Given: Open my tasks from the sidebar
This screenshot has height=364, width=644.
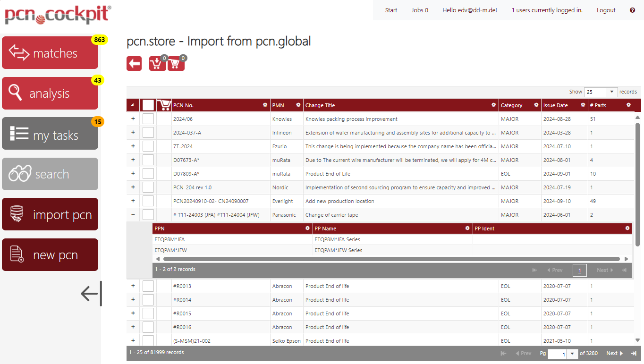Looking at the screenshot, I should (x=50, y=133).
